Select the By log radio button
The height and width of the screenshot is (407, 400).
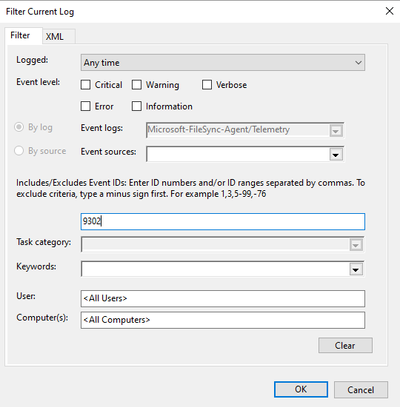(19, 127)
